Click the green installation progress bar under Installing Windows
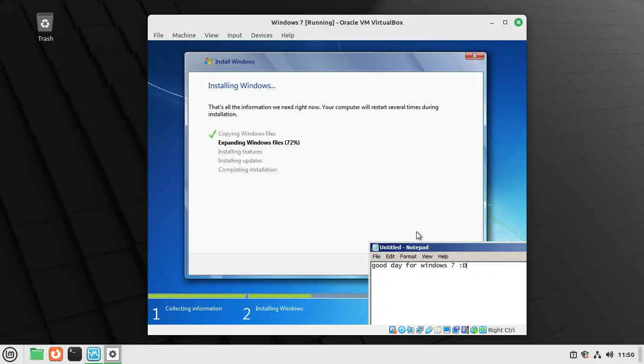This screenshot has width=644, height=364. 279,296
